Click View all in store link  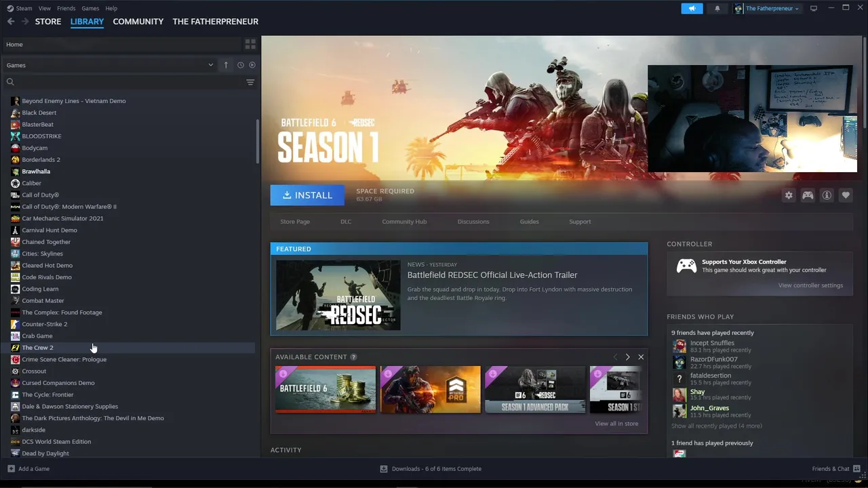coord(616,424)
